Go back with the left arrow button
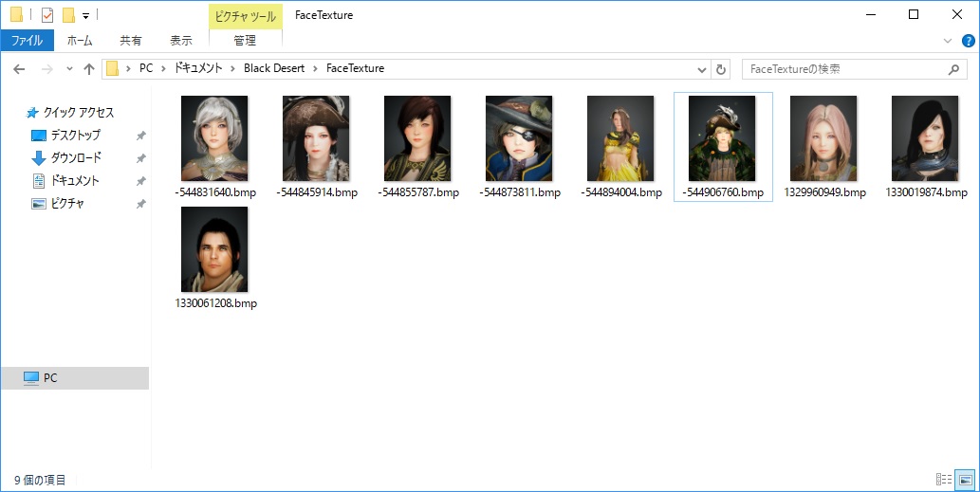The image size is (980, 492). (19, 68)
